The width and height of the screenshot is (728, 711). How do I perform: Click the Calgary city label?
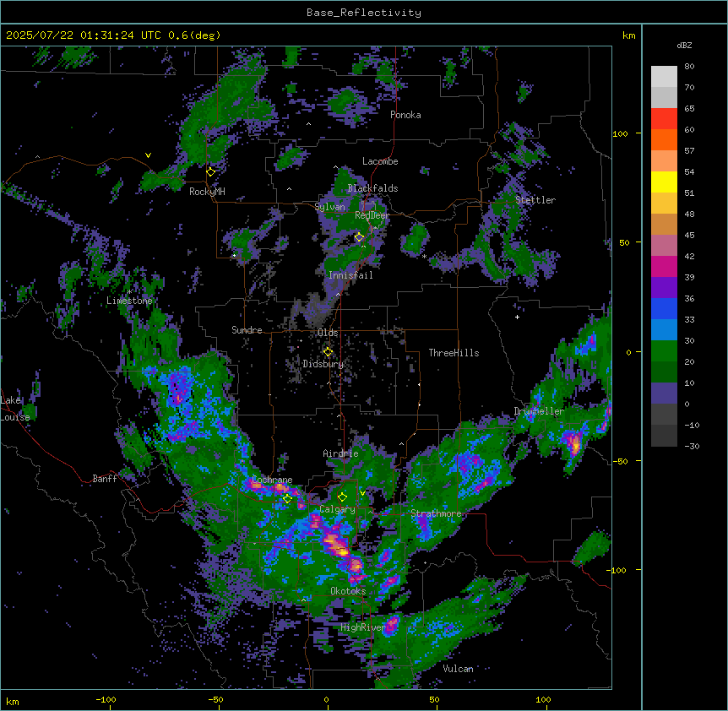point(338,509)
